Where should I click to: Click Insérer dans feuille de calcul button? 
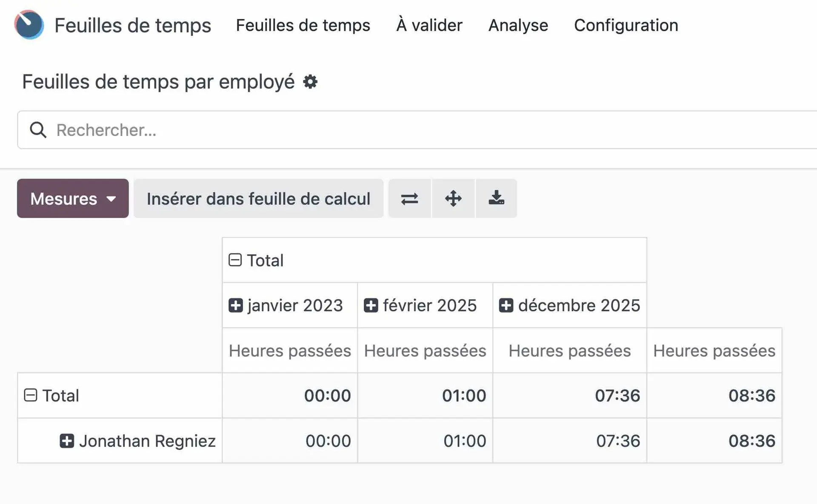[258, 199]
